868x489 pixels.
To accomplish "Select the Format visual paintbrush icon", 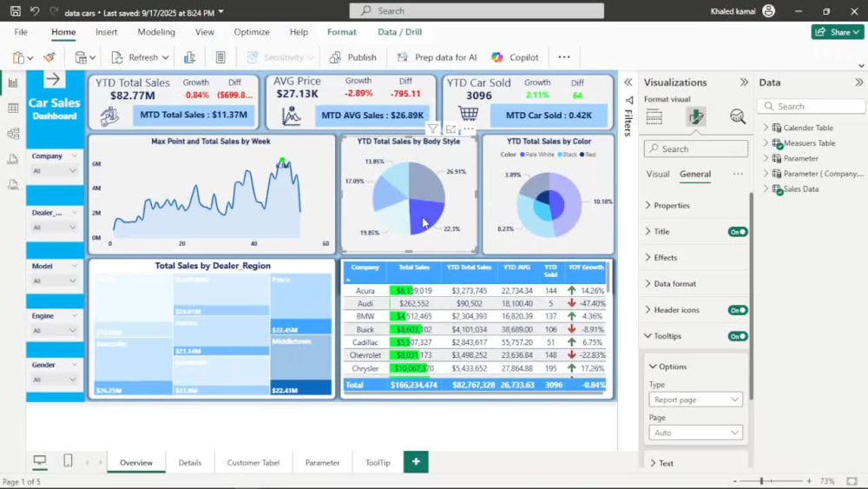I will click(x=696, y=116).
